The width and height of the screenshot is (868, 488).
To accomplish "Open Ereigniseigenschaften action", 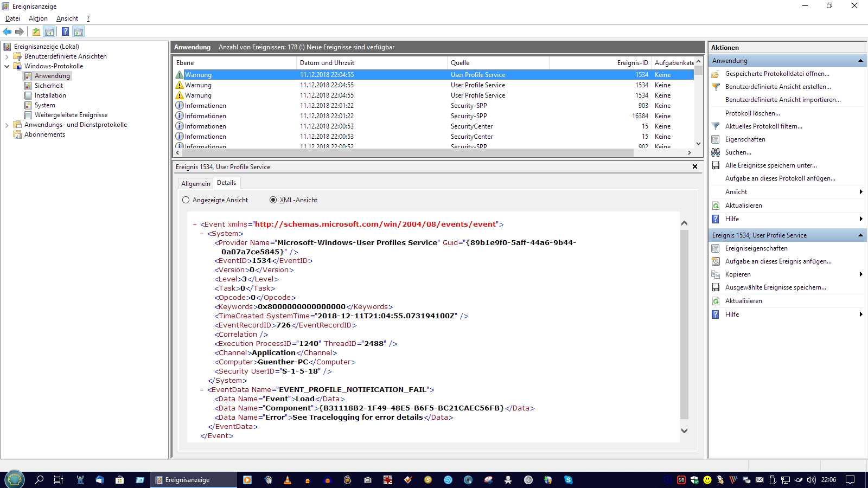I will pyautogui.click(x=756, y=248).
